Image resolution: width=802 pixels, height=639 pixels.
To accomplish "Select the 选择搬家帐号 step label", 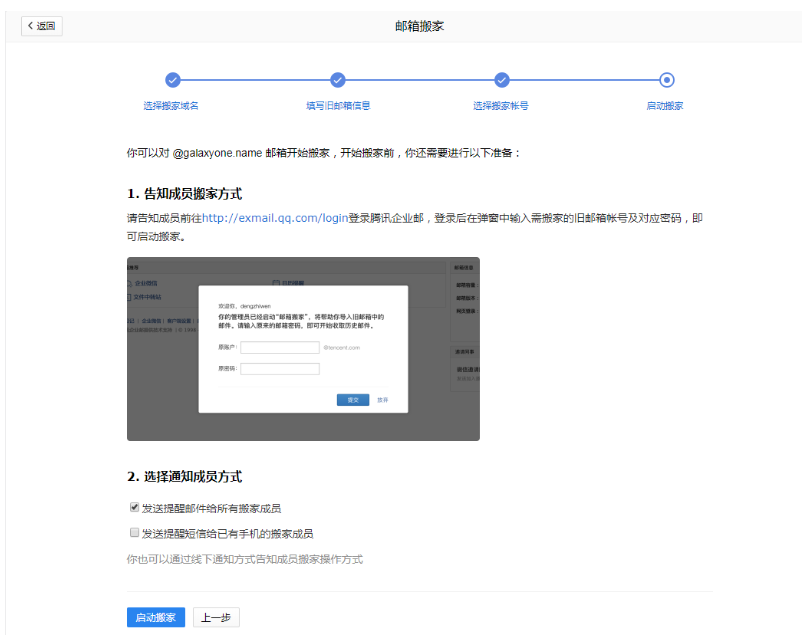I will (x=501, y=105).
